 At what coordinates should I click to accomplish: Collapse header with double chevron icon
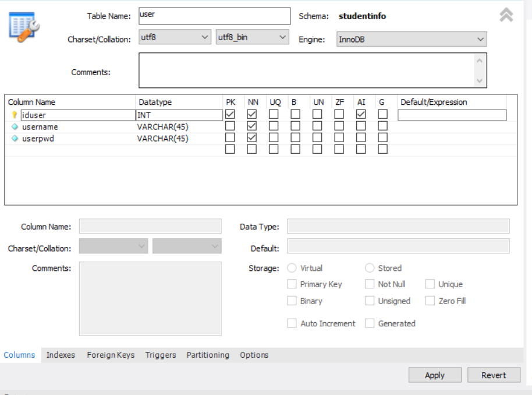click(x=506, y=15)
